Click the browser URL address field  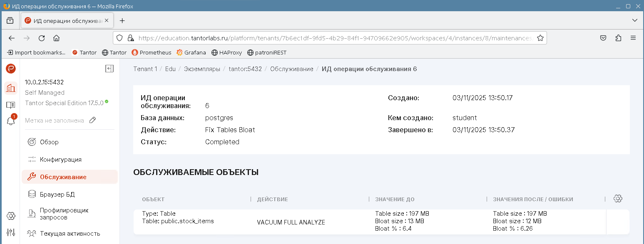(x=333, y=38)
